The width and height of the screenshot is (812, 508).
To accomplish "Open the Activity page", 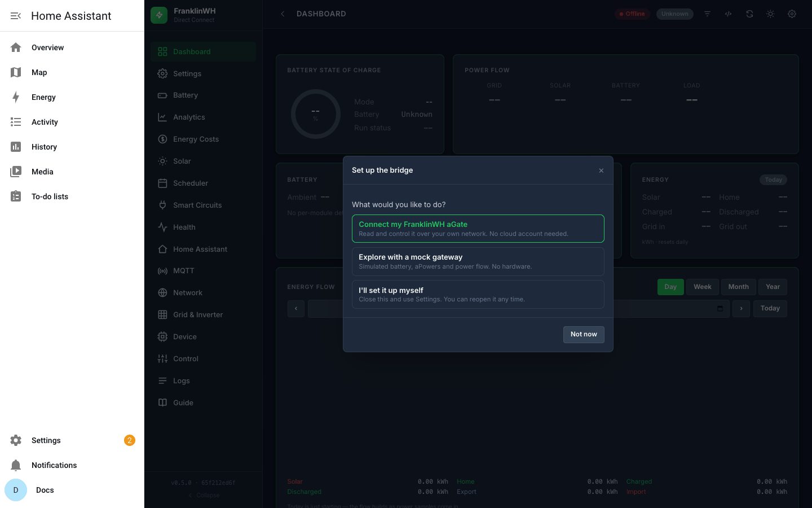I will tap(72, 122).
